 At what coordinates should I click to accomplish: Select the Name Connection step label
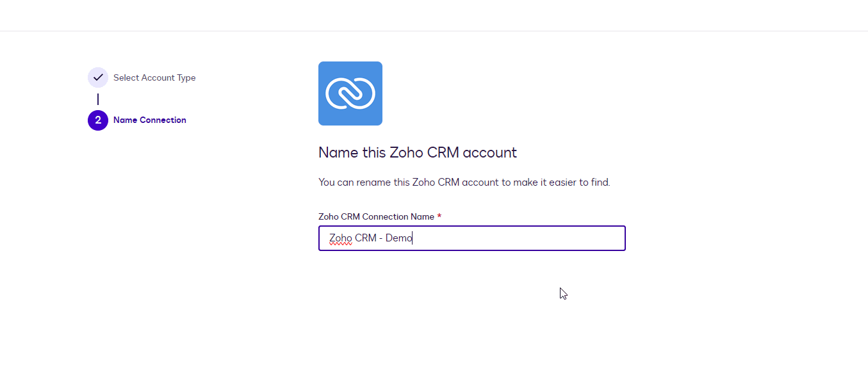[150, 120]
